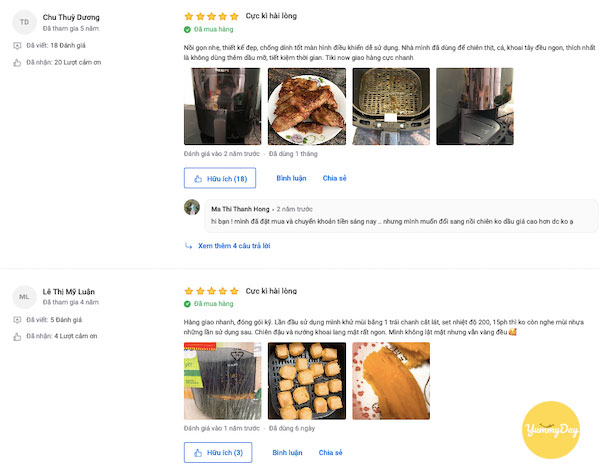Click review-count icon beside 5 Đánh giá
Viewport: 600px width, 469px height.
coord(17,320)
